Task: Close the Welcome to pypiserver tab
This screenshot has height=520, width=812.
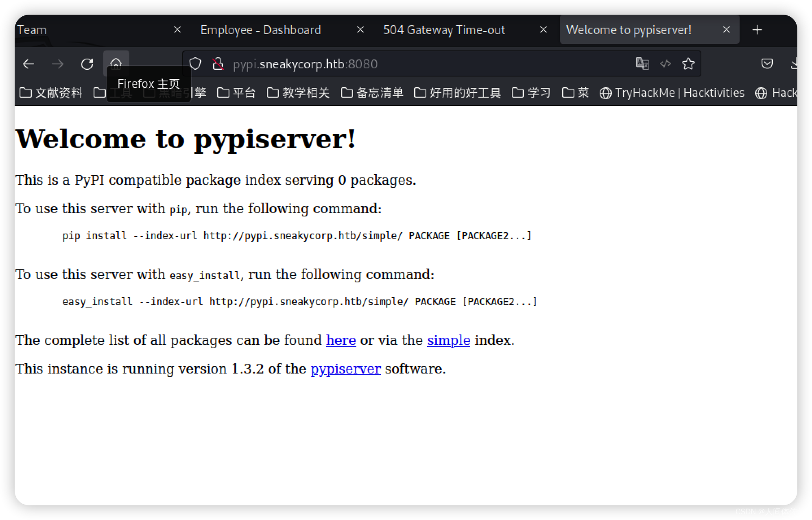Action: (727, 29)
